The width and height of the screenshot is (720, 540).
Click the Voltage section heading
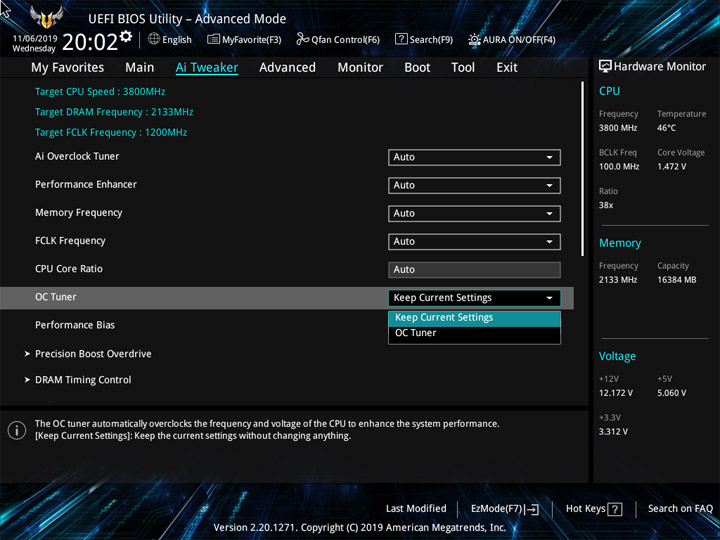pos(617,356)
